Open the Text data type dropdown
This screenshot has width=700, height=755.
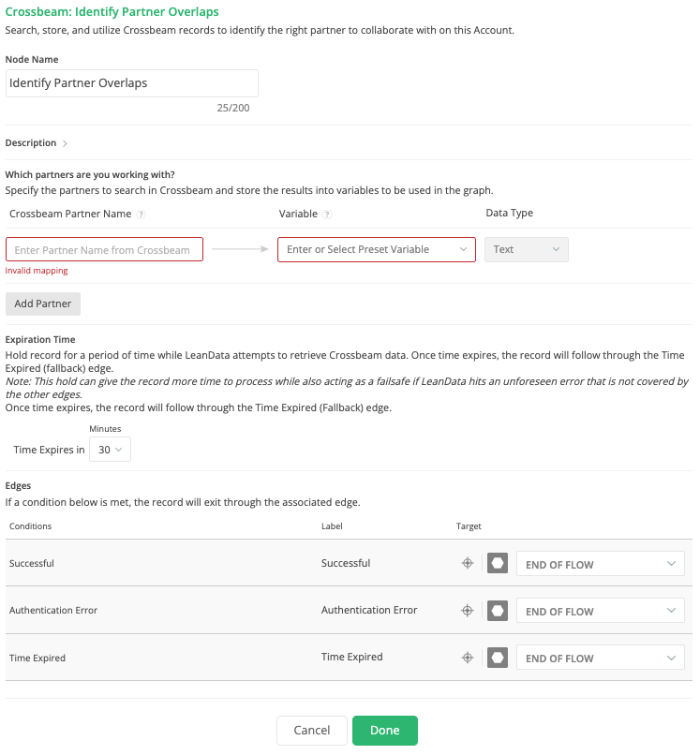(526, 249)
